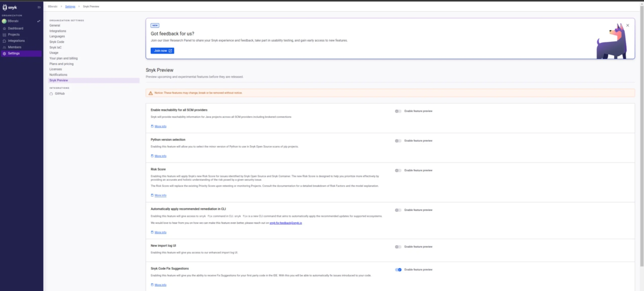Click the Settings gear icon
Viewport: 644px width, 291px height.
pos(4,53)
